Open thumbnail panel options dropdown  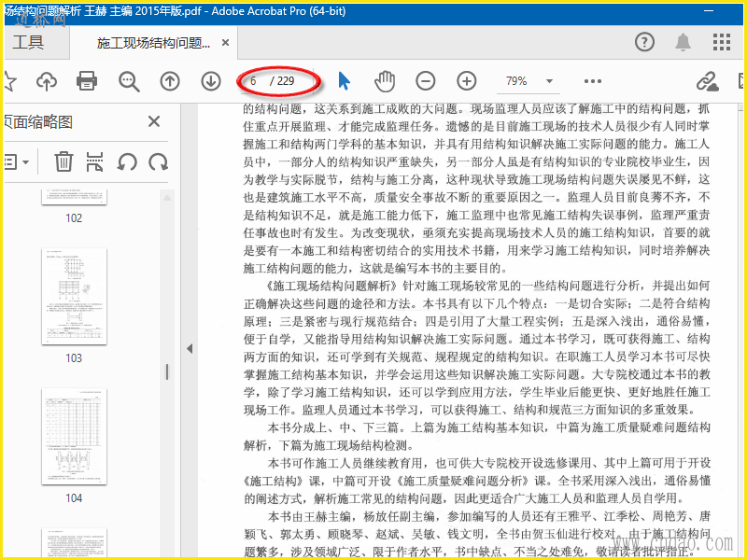[18, 162]
